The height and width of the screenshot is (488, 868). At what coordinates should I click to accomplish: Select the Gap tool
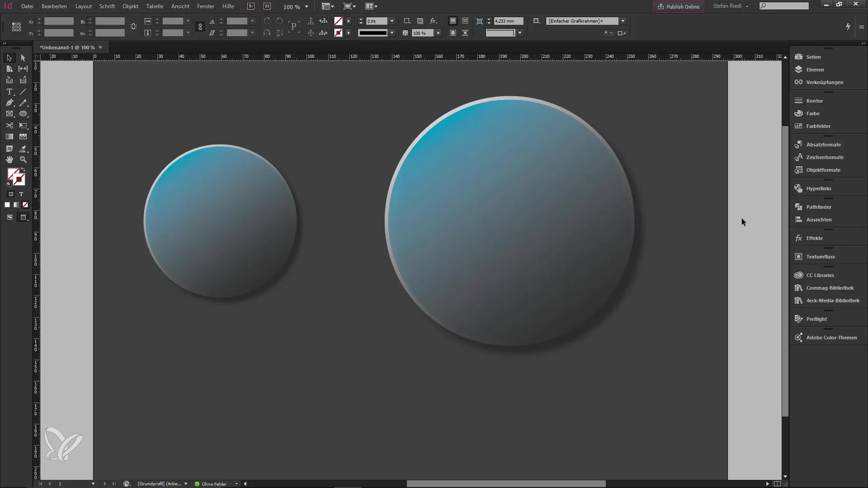click(x=23, y=69)
